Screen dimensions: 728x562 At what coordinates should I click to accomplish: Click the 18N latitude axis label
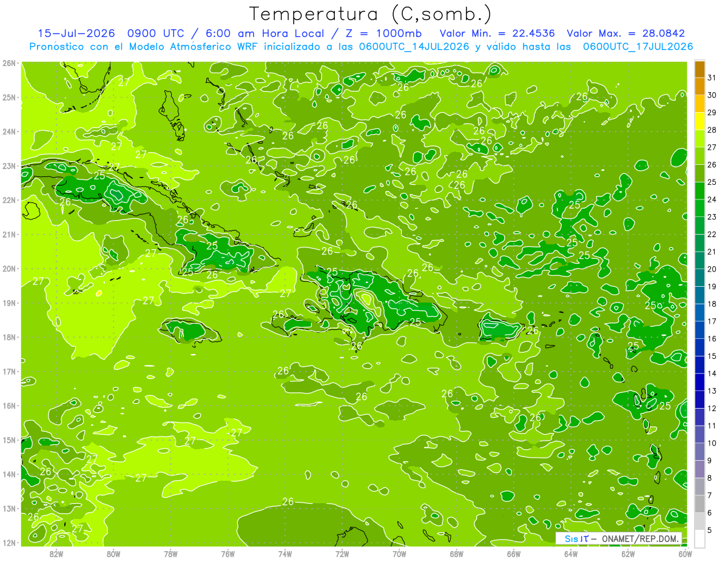8,337
